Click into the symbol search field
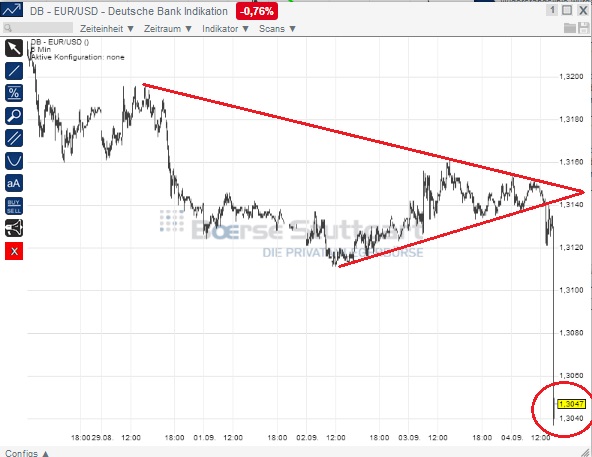This screenshot has width=592, height=457. 38,28
